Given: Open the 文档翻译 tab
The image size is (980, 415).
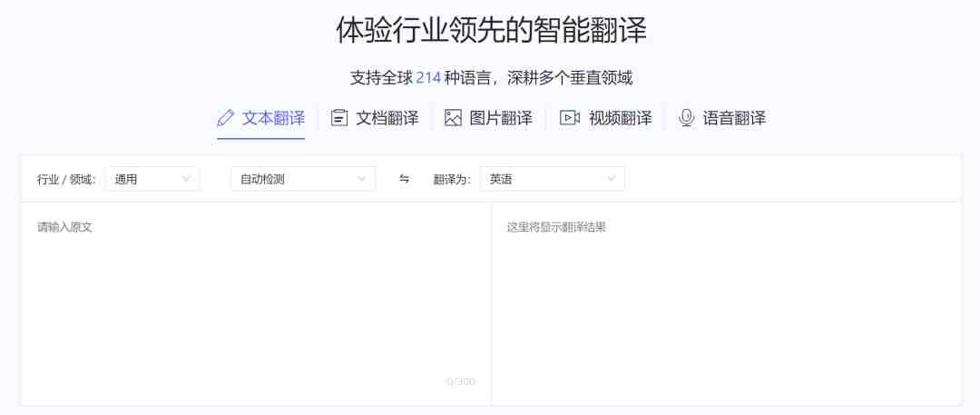Looking at the screenshot, I should click(375, 118).
